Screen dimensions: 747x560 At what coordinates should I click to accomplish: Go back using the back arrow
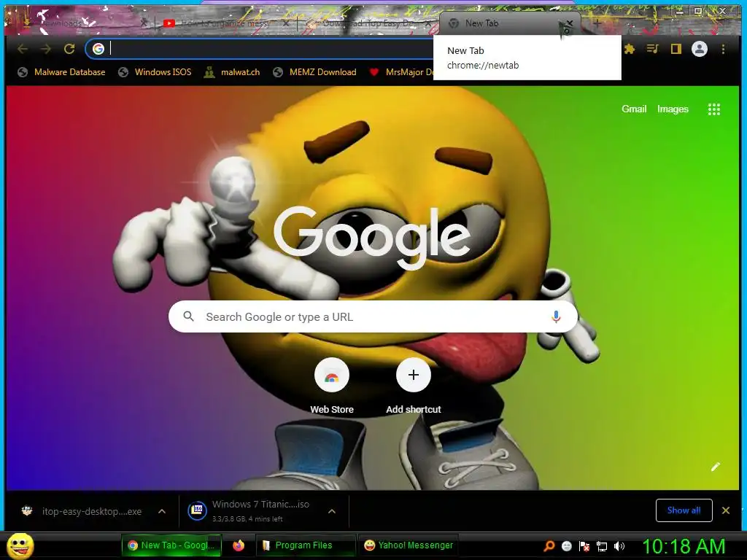pos(23,49)
